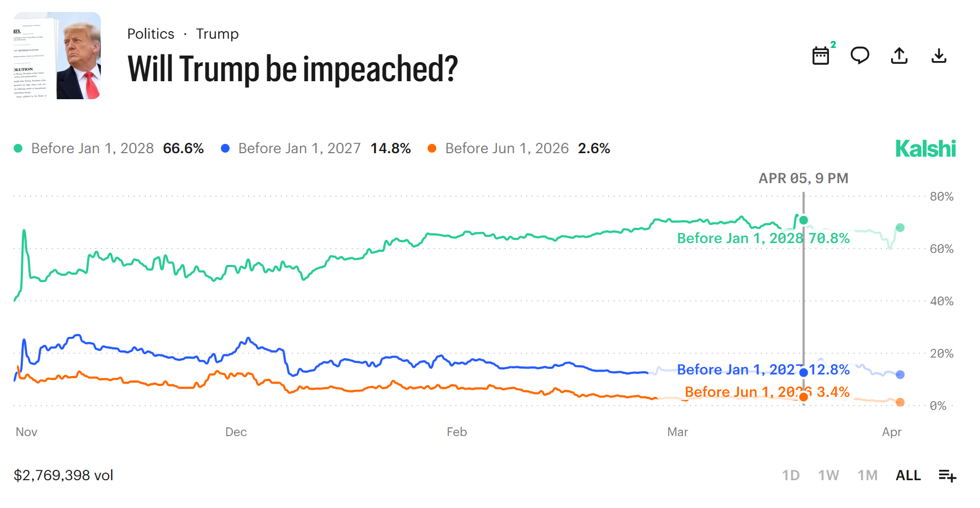Screen dimensions: 980x508
Task: Open the Trump topic link
Action: tap(218, 33)
